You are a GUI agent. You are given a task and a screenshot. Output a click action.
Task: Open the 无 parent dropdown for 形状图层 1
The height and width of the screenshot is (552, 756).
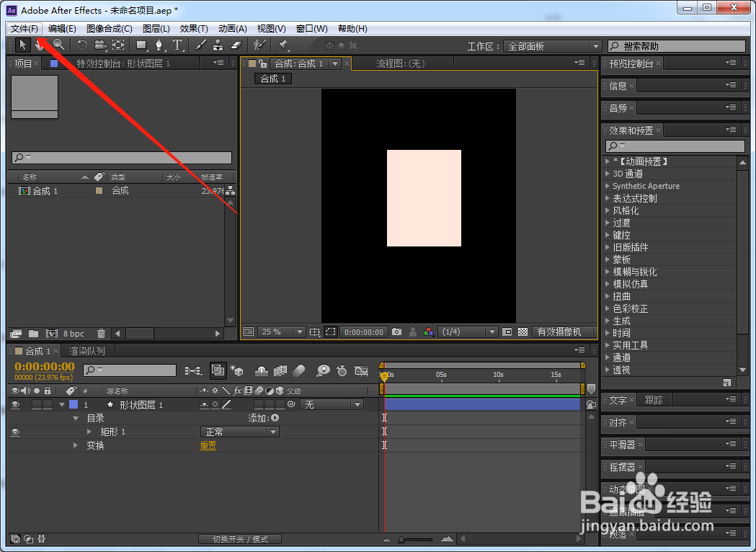[332, 405]
